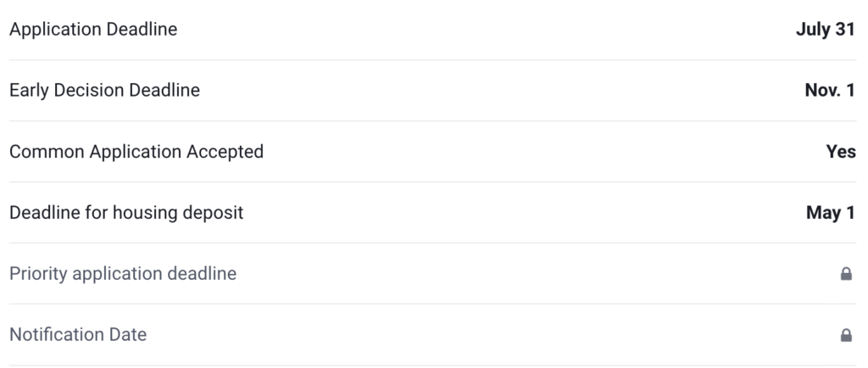Open the locked Notification Date label

[x=78, y=335]
